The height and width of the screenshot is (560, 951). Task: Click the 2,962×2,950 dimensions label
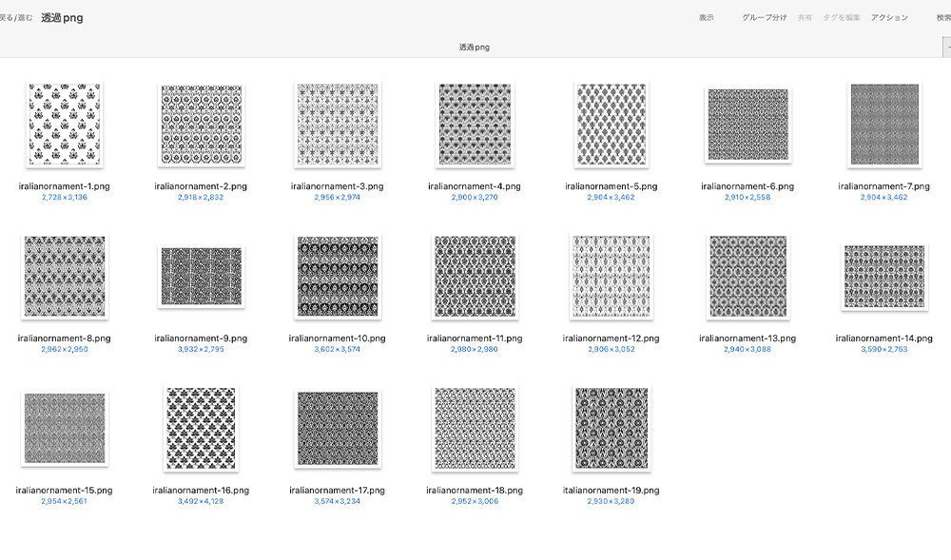pos(65,349)
